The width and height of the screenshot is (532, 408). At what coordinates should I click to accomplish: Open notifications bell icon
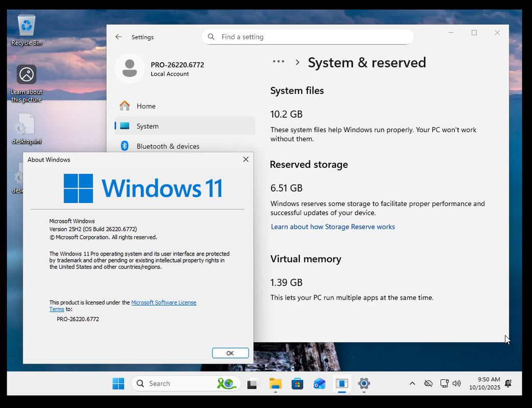pyautogui.click(x=508, y=384)
